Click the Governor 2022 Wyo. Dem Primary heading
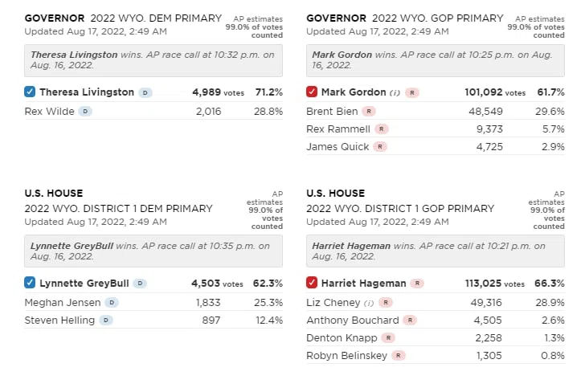Image resolution: width=581 pixels, height=392 pixels. pyautogui.click(x=123, y=18)
